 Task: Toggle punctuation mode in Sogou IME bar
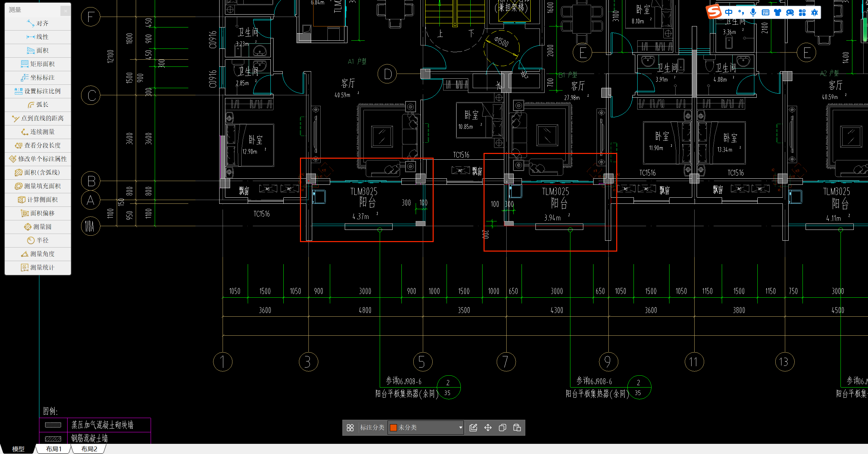[x=741, y=13]
